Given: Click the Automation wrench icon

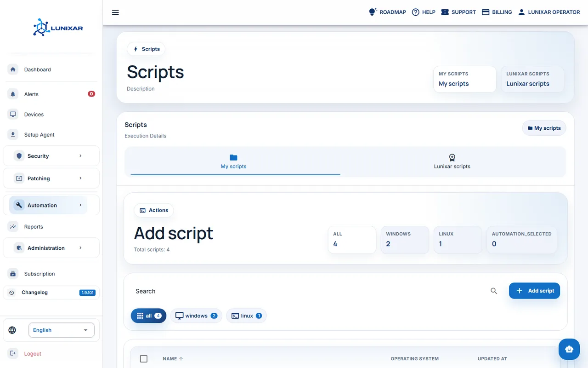Looking at the screenshot, I should tap(19, 205).
